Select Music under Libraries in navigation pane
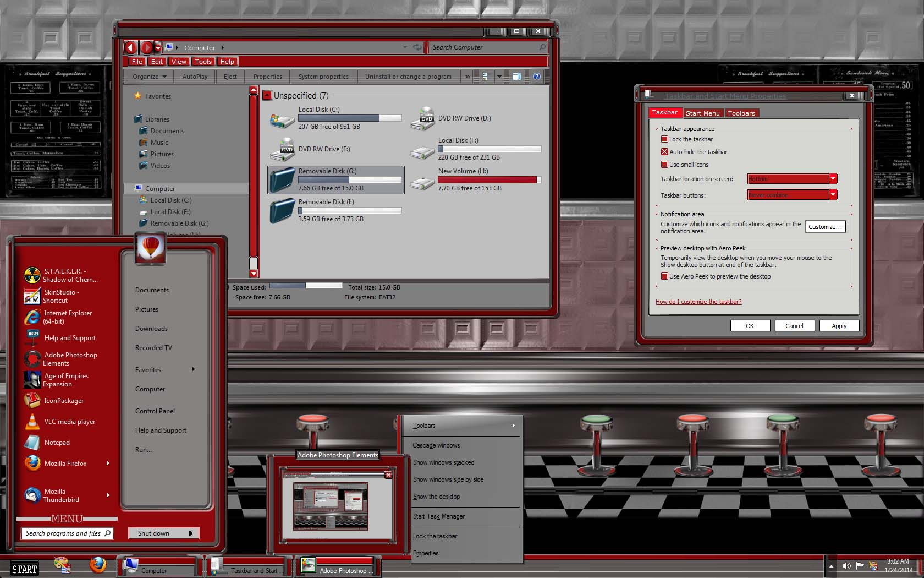 [x=159, y=143]
